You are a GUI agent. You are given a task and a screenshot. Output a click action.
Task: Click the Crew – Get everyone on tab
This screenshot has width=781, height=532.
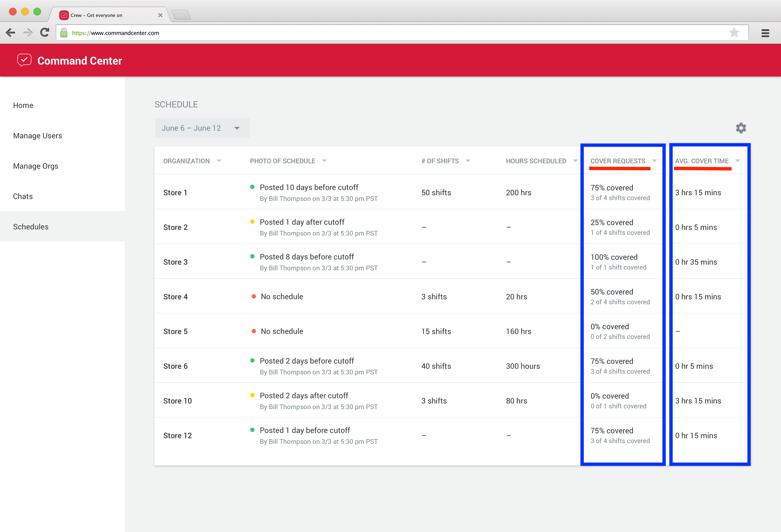click(x=109, y=15)
